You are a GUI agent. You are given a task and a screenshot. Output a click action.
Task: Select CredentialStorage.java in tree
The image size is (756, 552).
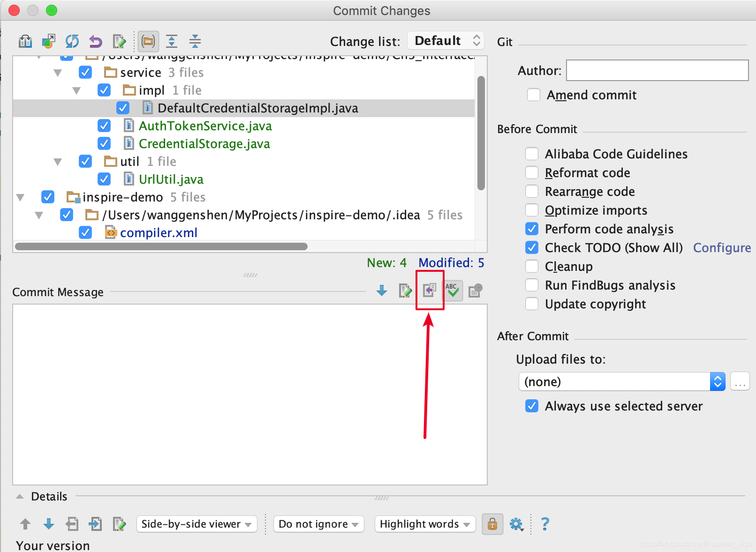pyautogui.click(x=204, y=143)
